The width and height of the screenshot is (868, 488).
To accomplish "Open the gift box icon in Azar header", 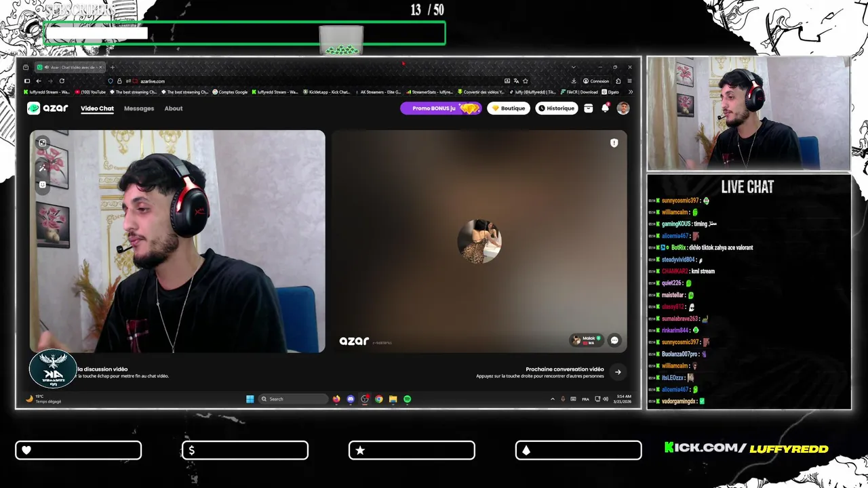I will pyautogui.click(x=589, y=108).
